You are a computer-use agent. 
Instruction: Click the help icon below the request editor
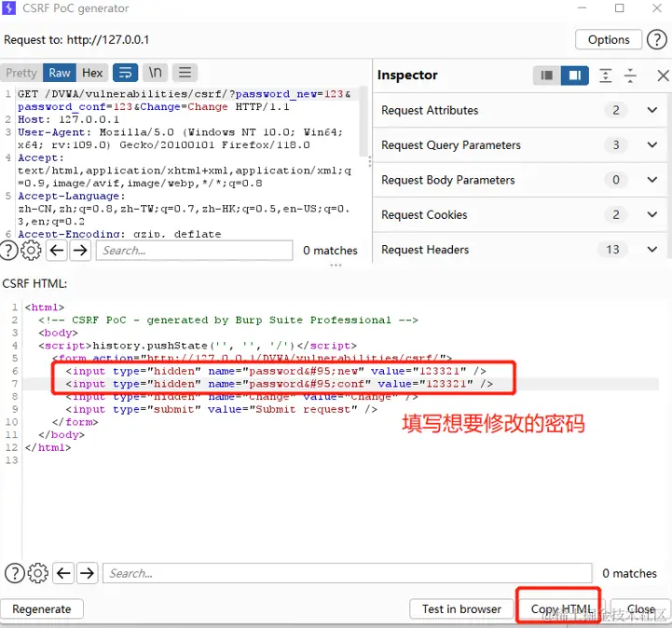coord(7,250)
